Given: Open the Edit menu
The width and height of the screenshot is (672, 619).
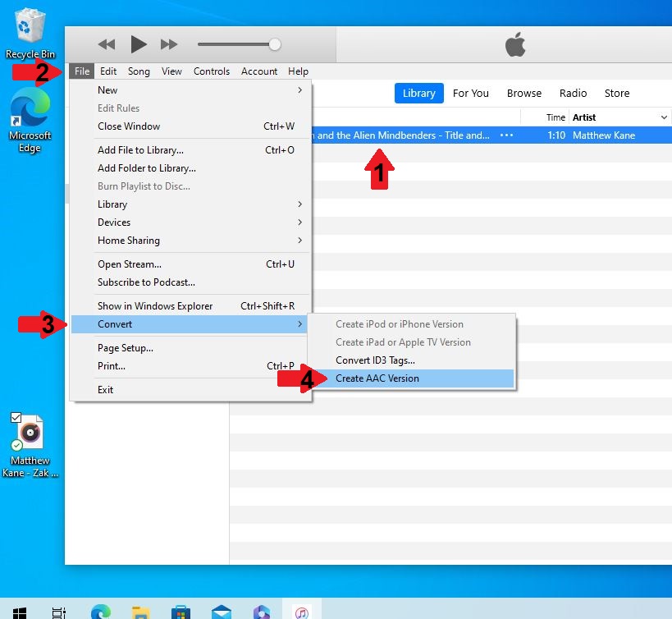Looking at the screenshot, I should [108, 71].
